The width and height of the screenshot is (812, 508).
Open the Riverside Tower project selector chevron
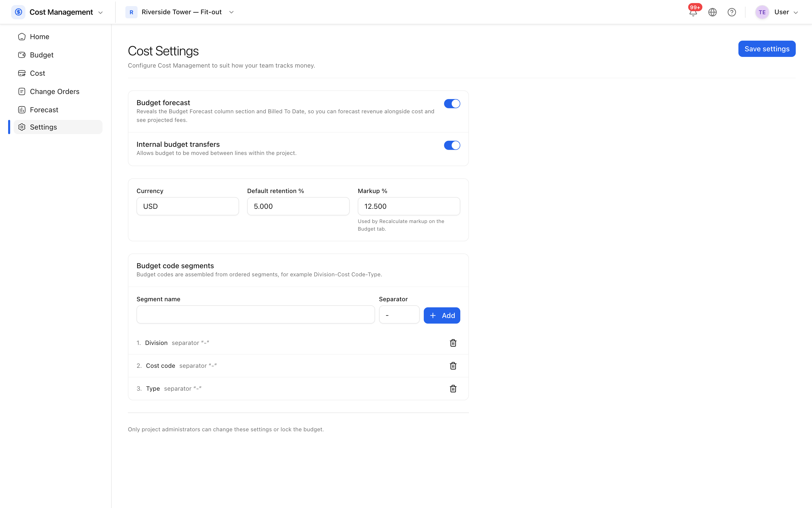click(x=231, y=12)
